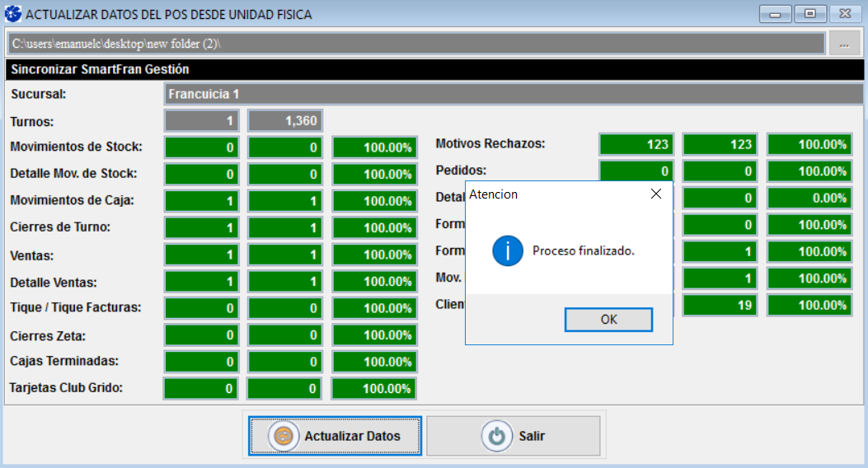Click the folder path input field

point(416,44)
